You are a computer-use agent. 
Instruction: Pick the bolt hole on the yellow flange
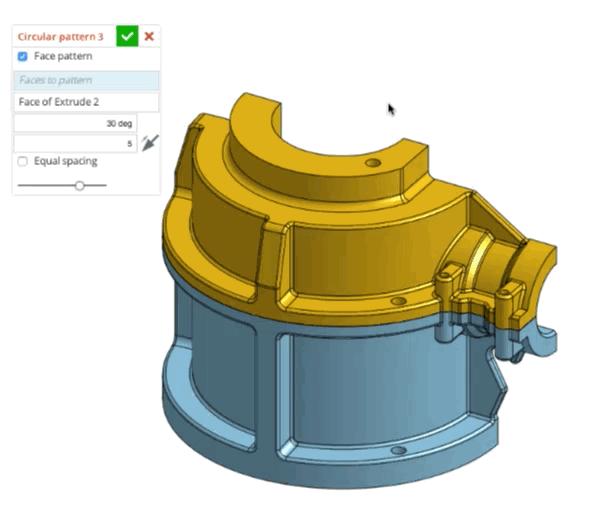[398, 300]
